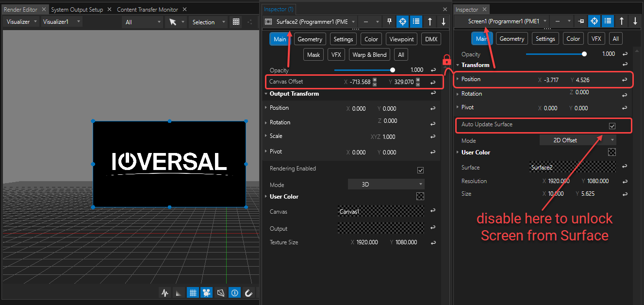Click the pin icon in Screen1 inspector
The height and width of the screenshot is (305, 644).
[581, 21]
